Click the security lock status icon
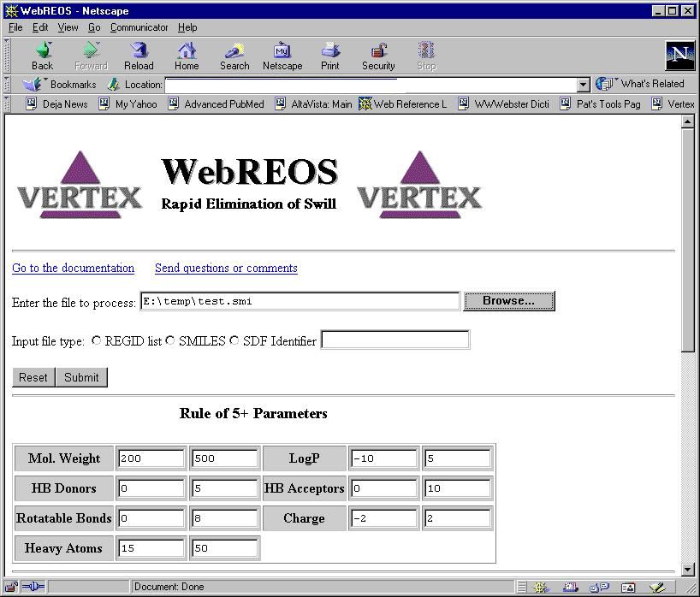The image size is (700, 597). click(11, 587)
